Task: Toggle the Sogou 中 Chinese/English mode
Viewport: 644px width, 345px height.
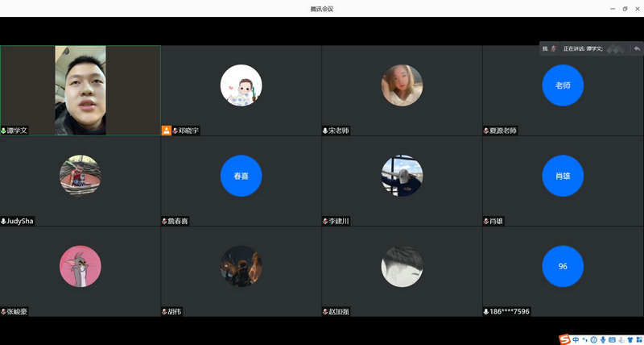Action: tap(576, 340)
